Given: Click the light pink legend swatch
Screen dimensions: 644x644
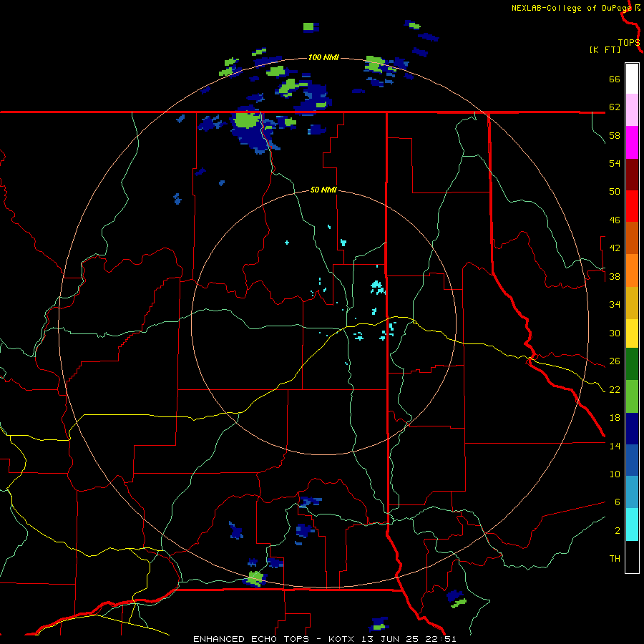Looking at the screenshot, I should pos(632,109).
